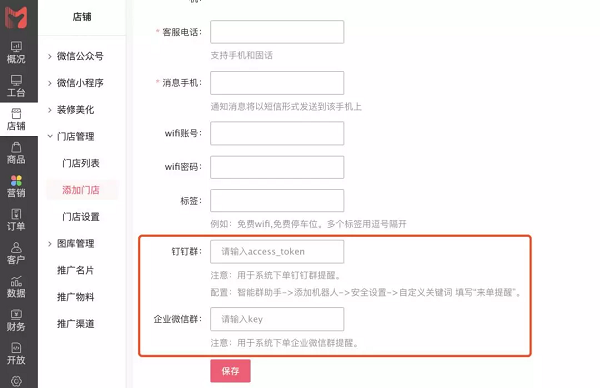Click the red M logo
Screen dimensions: 600x388
[16, 17]
